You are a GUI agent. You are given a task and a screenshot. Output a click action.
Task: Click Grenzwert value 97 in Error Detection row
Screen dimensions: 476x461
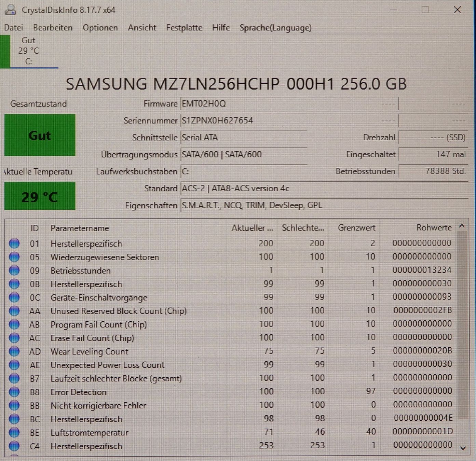(x=371, y=391)
